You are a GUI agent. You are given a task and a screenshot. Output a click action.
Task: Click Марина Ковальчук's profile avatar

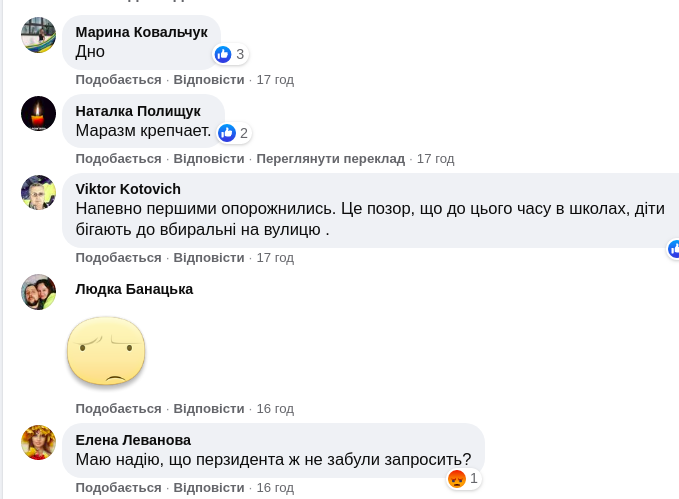coord(38,35)
